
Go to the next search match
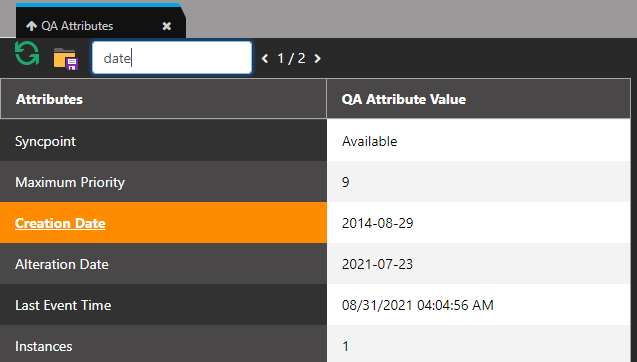pyautogui.click(x=318, y=59)
